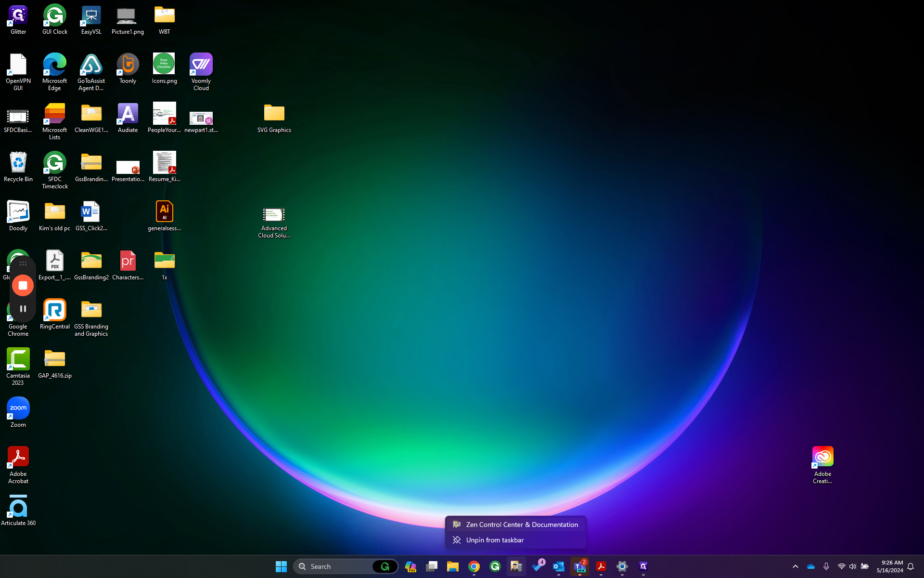Image resolution: width=924 pixels, height=578 pixels.
Task: Select the EasyVSL desktop shortcut
Action: 91,20
